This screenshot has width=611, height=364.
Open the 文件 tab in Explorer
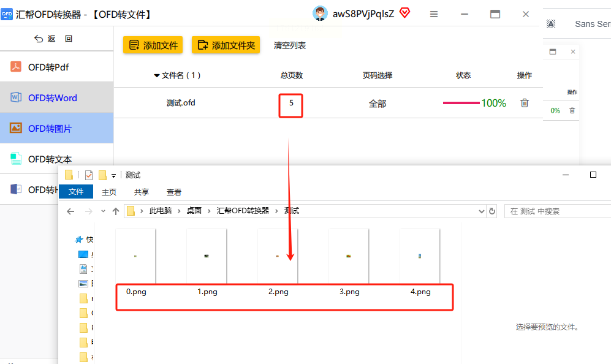(x=76, y=191)
